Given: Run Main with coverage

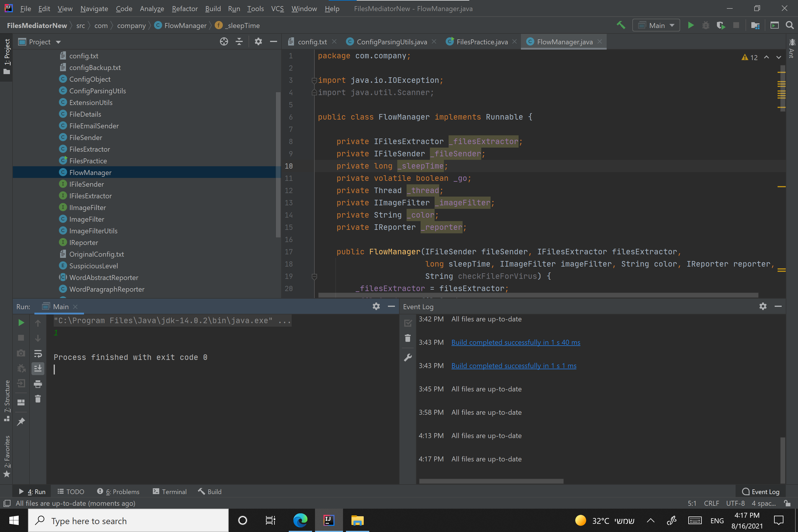Looking at the screenshot, I should [x=721, y=25].
